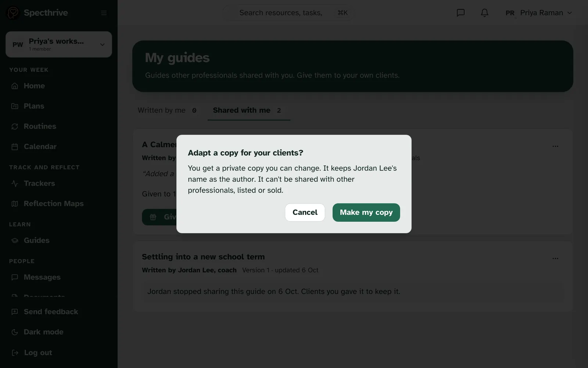Click the Plans folder icon
Viewport: 588px width, 368px height.
[15, 106]
